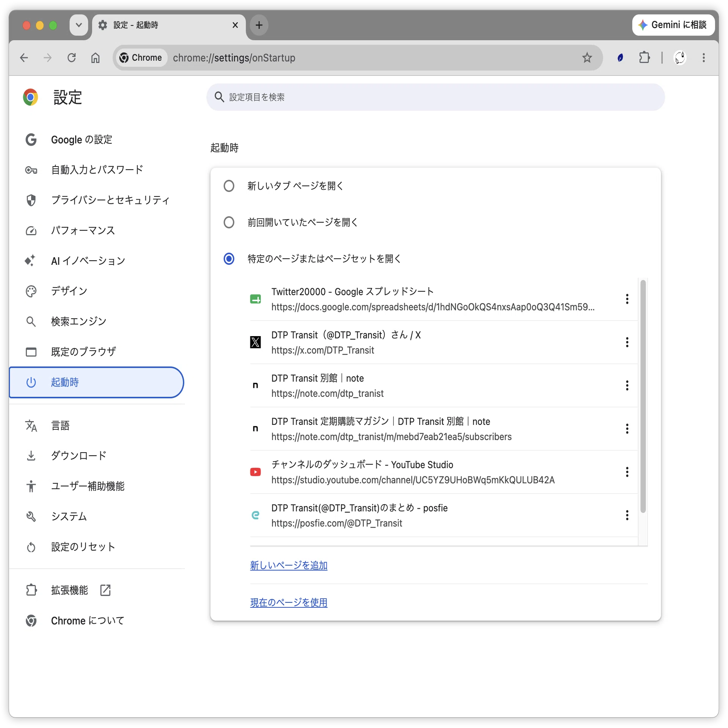Click the forward navigation arrow
728x728 pixels.
click(x=47, y=58)
